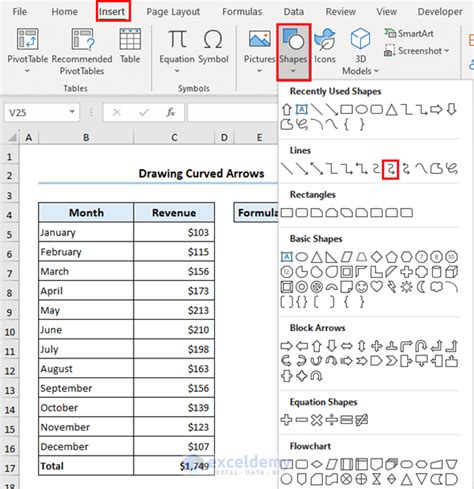474x489 pixels.
Task: Expand the Shapes dropdown arrow
Action: [293, 71]
